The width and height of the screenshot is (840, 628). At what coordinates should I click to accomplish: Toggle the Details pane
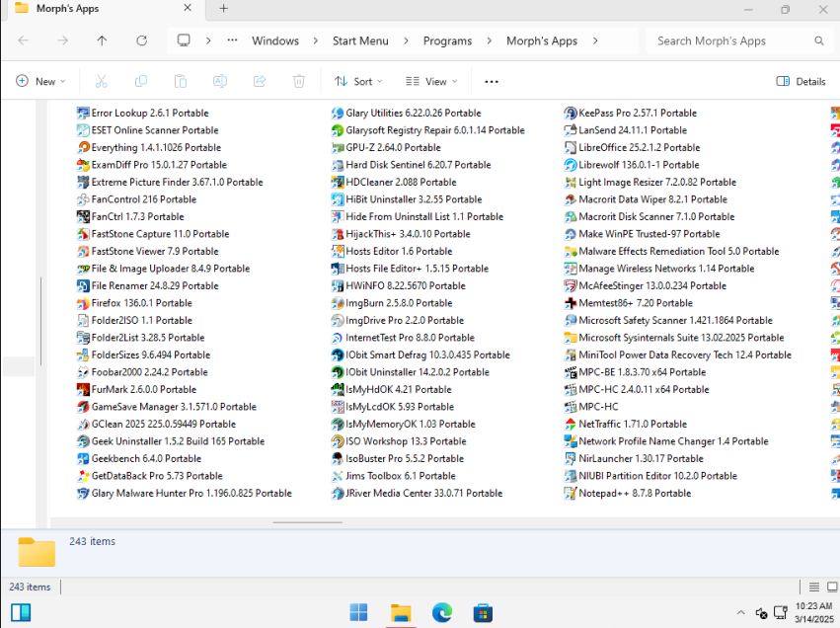tap(801, 81)
